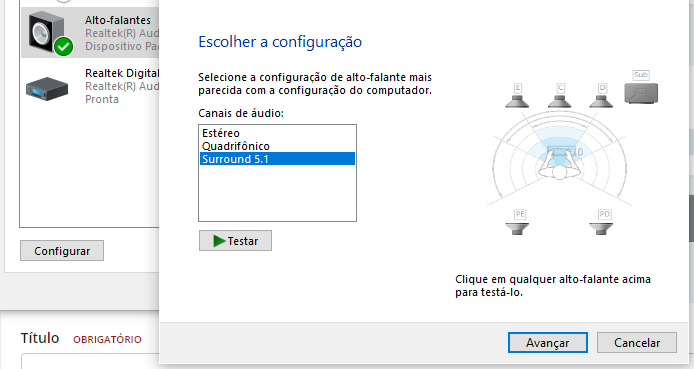694x369 pixels.
Task: Test the rear right speaker PD
Action: click(601, 223)
